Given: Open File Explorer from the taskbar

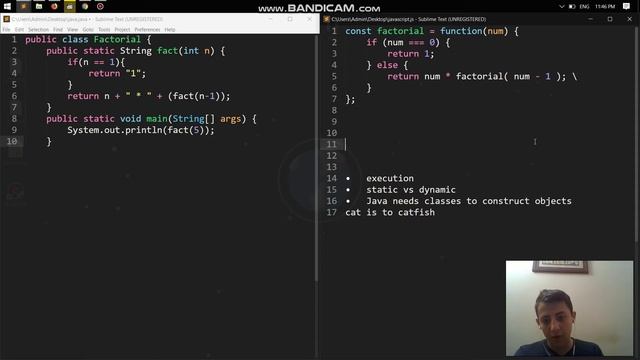Looking at the screenshot, I should click(39, 6).
